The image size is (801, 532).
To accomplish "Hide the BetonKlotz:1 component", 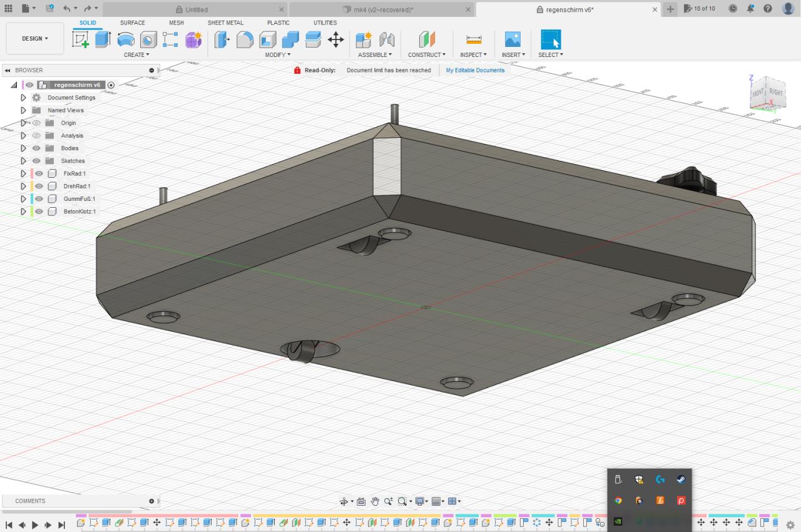I will pyautogui.click(x=39, y=212).
